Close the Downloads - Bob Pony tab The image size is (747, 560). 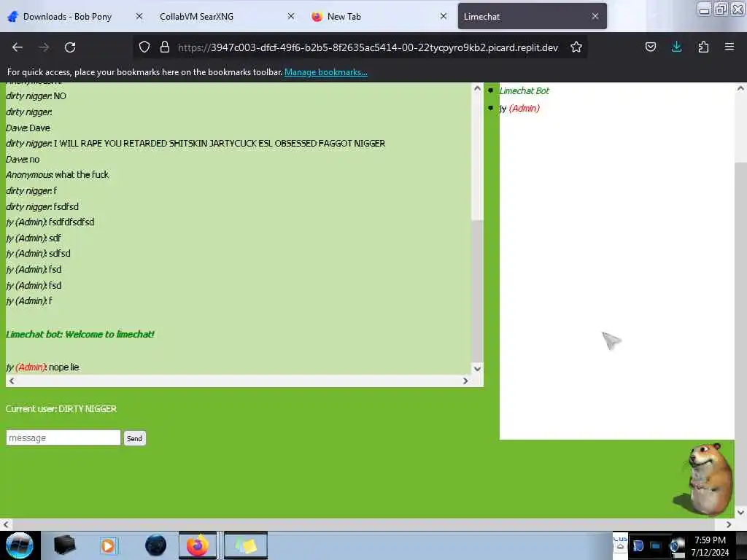tap(139, 16)
